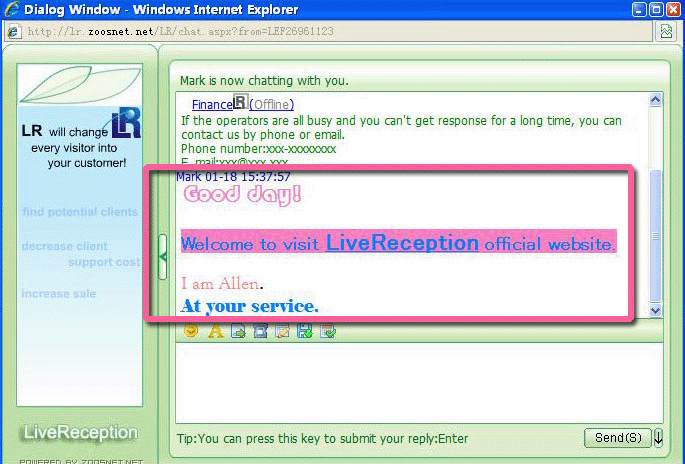Click the tip text about Enter key
Screen dimensions: 685x464
point(322,439)
